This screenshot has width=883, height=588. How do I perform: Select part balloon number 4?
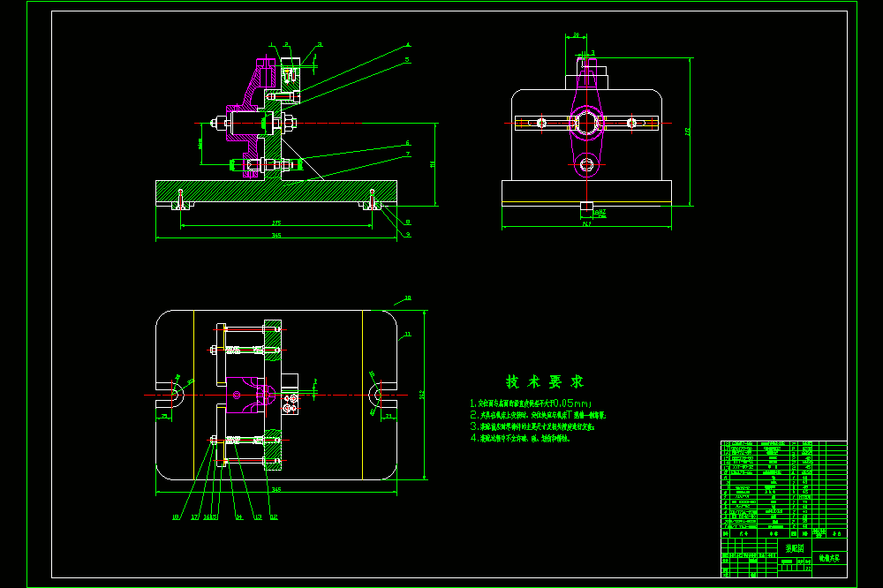(408, 45)
